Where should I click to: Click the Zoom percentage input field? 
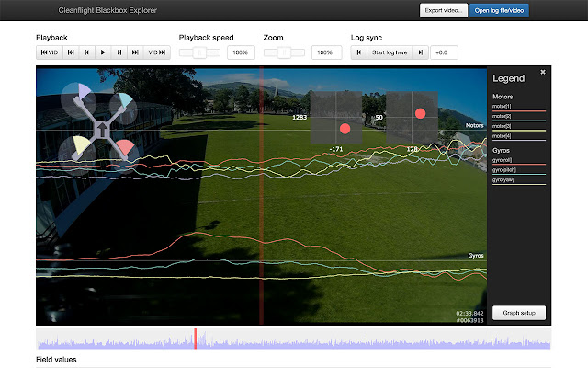(325, 53)
